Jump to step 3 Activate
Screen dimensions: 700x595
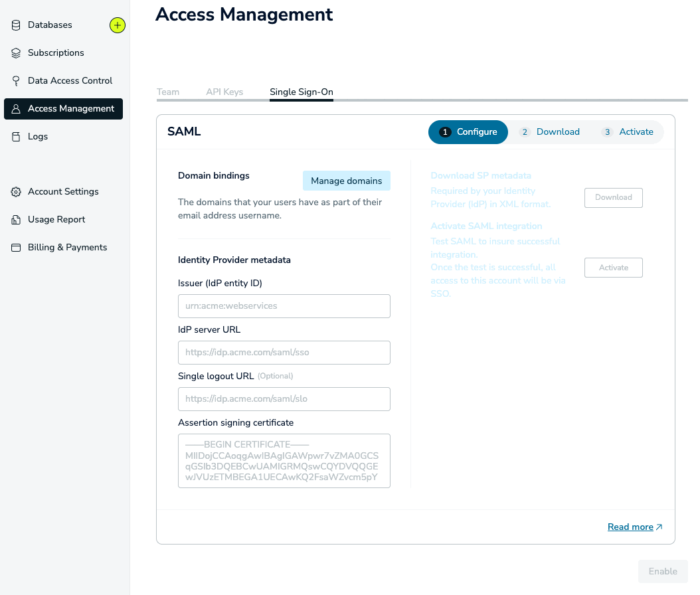click(628, 132)
